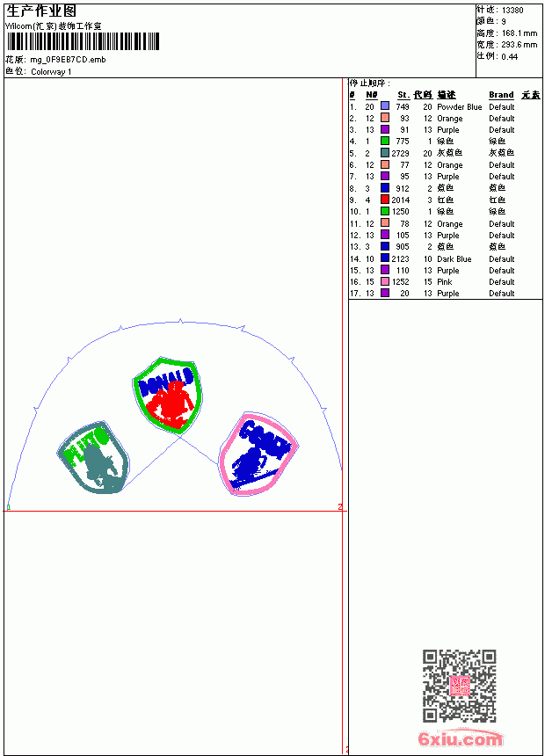This screenshot has height=756, width=545.
Task: Click the 'Colorway 1' label
Action: [x=51, y=72]
